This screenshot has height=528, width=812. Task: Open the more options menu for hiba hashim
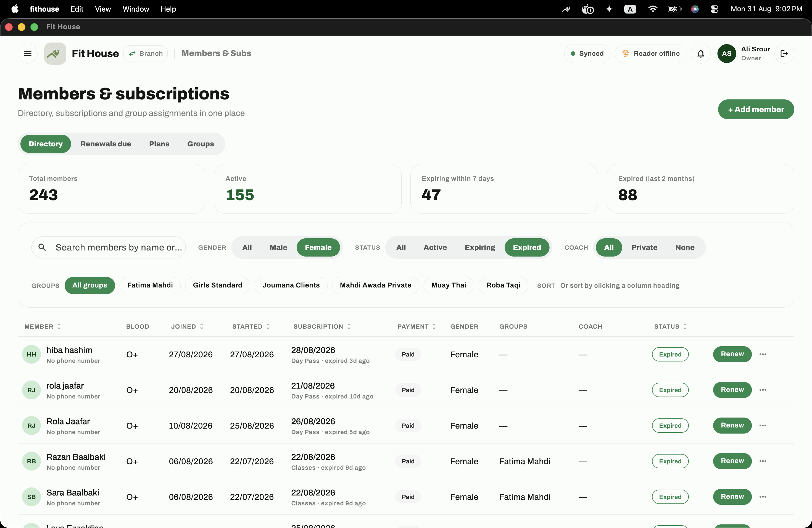tap(763, 354)
